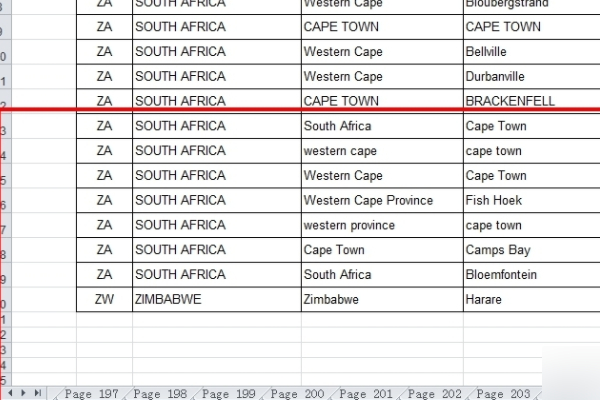Viewport: 600px width, 400px height.
Task: Click the Durbanville cell
Action: pos(530,77)
